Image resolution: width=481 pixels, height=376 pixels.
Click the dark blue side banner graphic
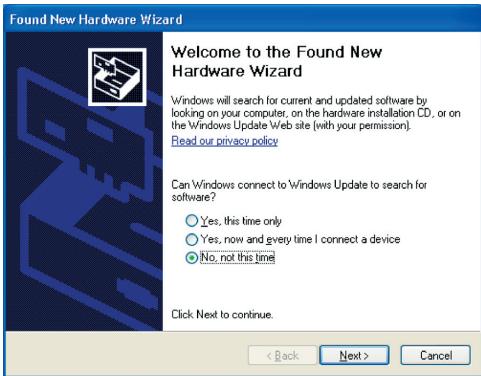pyautogui.click(x=84, y=181)
